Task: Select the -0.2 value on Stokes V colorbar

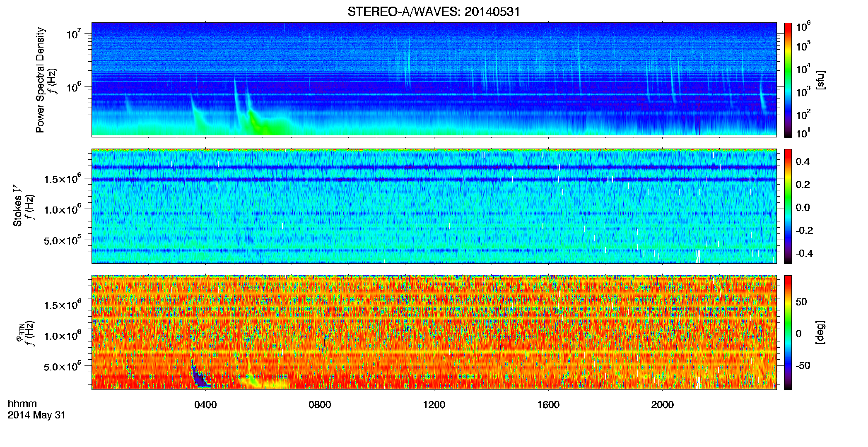Action: tap(804, 231)
